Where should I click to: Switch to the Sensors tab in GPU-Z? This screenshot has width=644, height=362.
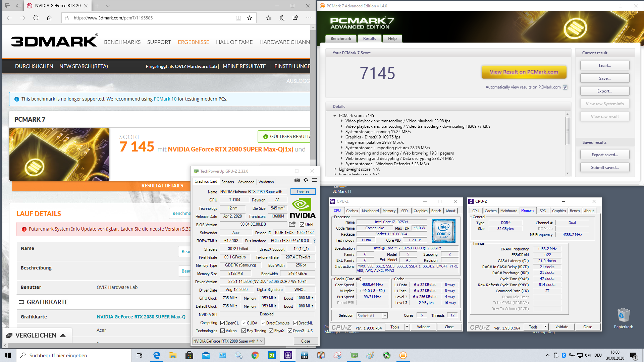click(227, 182)
